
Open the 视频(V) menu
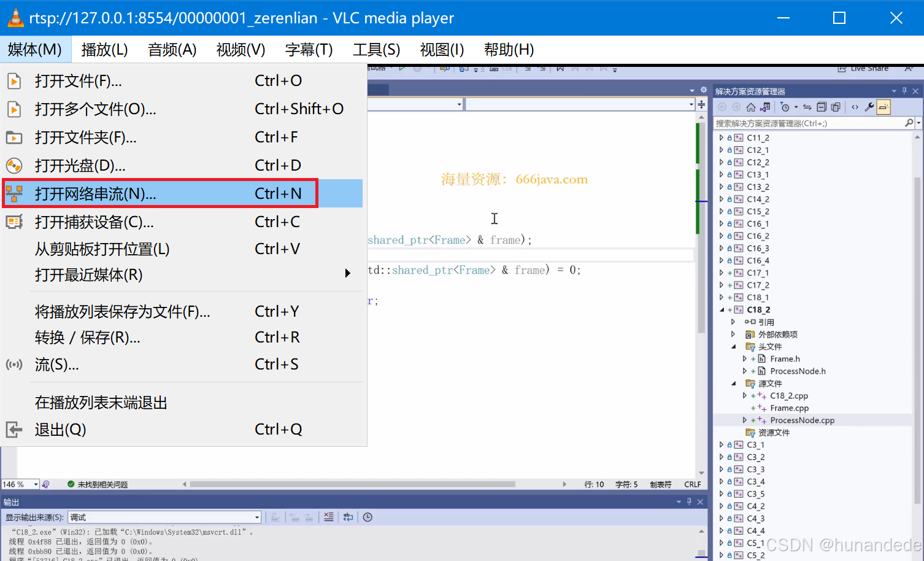[241, 50]
